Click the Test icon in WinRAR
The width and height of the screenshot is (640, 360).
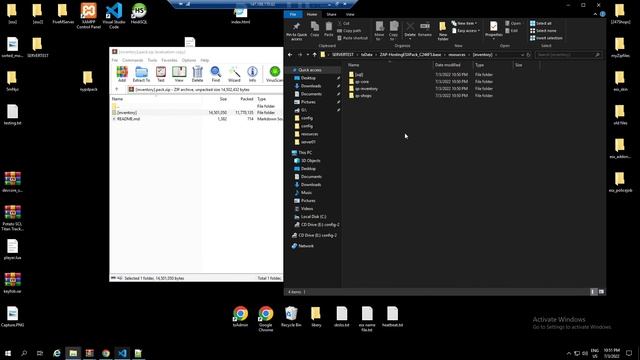coord(161,74)
